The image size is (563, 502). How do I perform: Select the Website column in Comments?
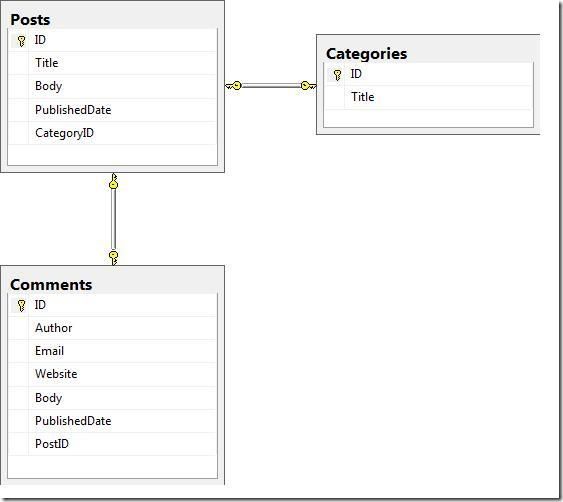[x=112, y=374]
